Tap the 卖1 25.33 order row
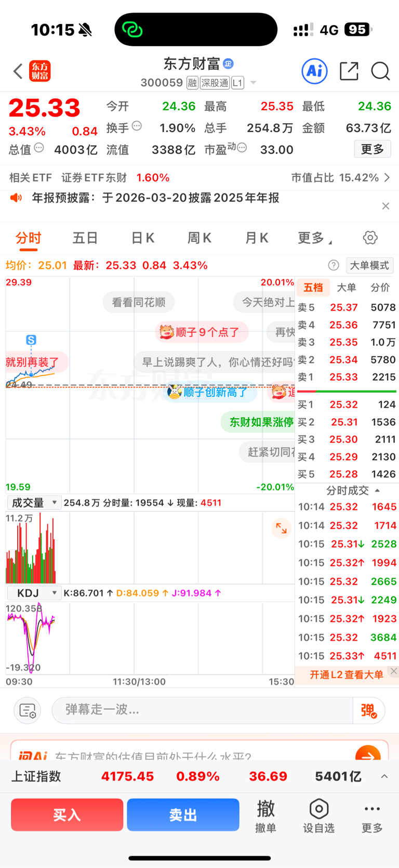 347,377
